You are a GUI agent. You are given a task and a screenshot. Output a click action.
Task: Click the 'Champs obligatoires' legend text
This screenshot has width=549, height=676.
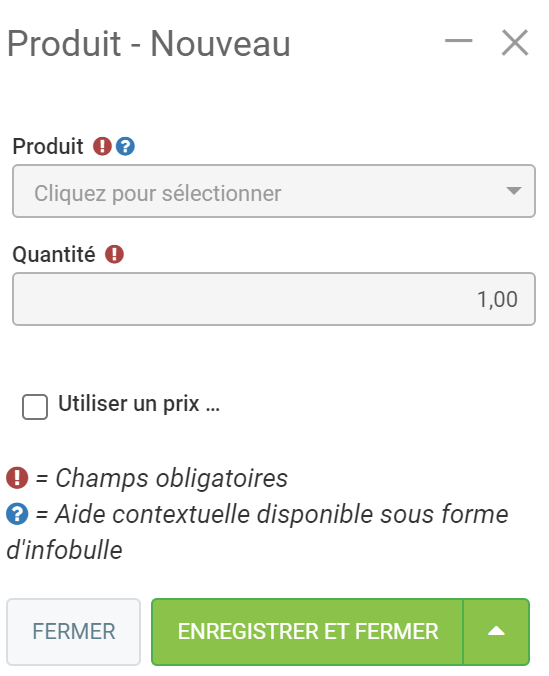click(x=171, y=478)
